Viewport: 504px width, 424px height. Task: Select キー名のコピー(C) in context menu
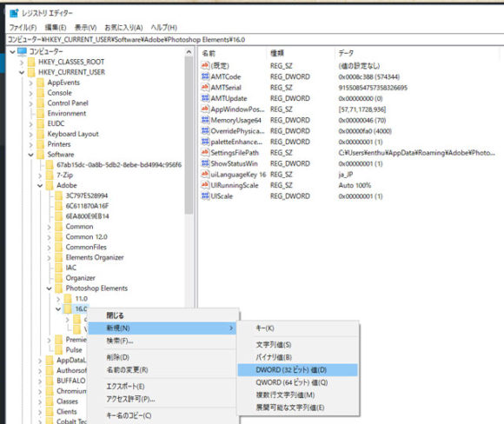click(162, 415)
